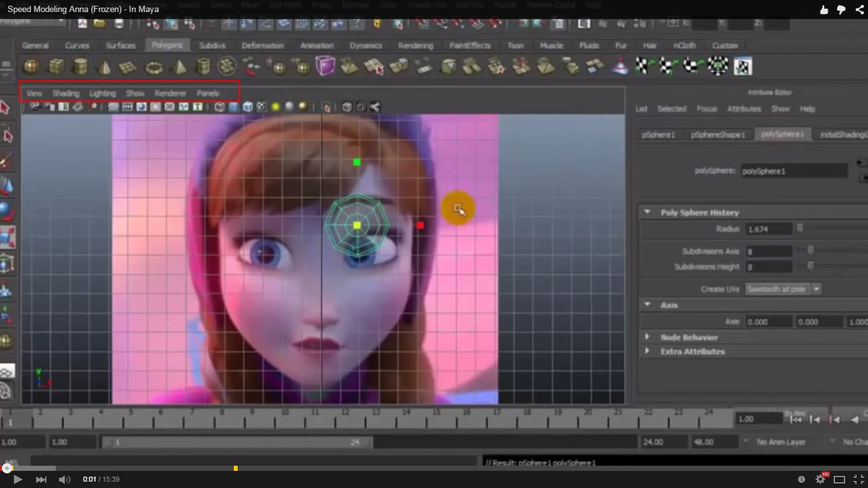
Task: Open the Shading viewport menu
Action: tap(65, 93)
